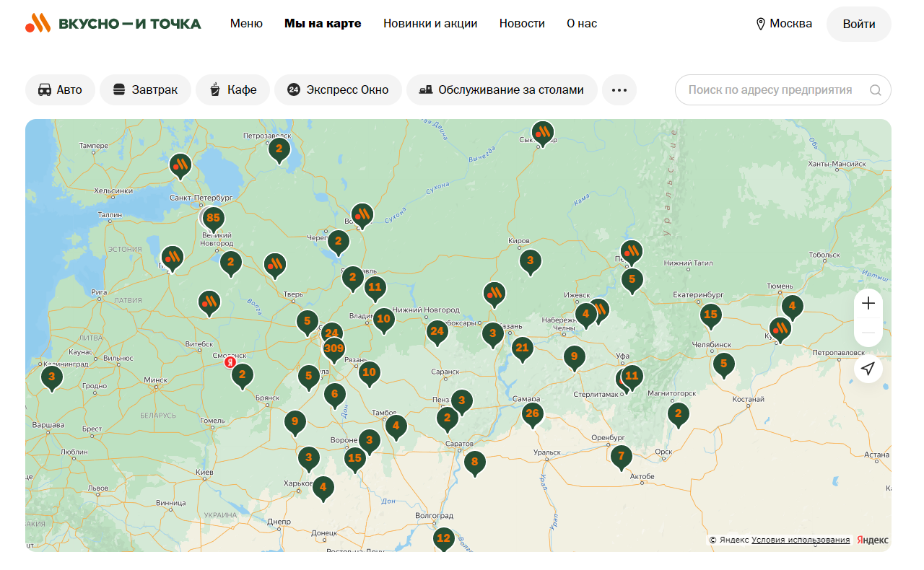Click the geolocation arrow button on the map
924x570 pixels.
click(868, 369)
